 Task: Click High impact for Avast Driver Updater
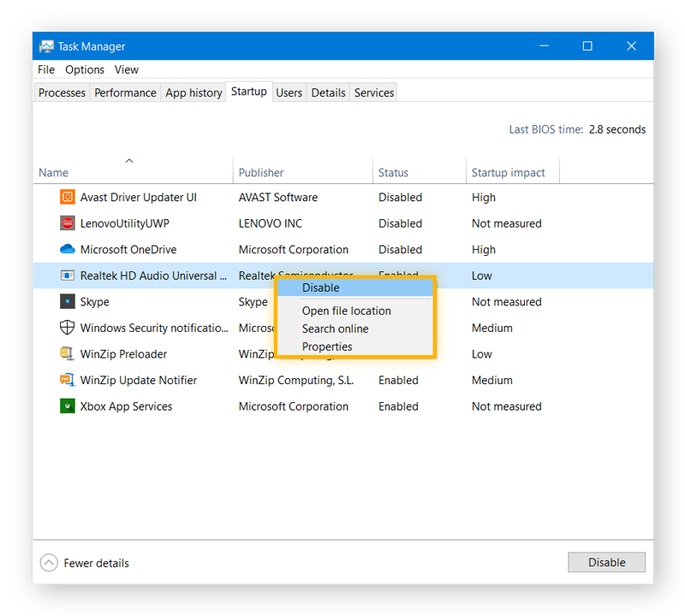(484, 198)
